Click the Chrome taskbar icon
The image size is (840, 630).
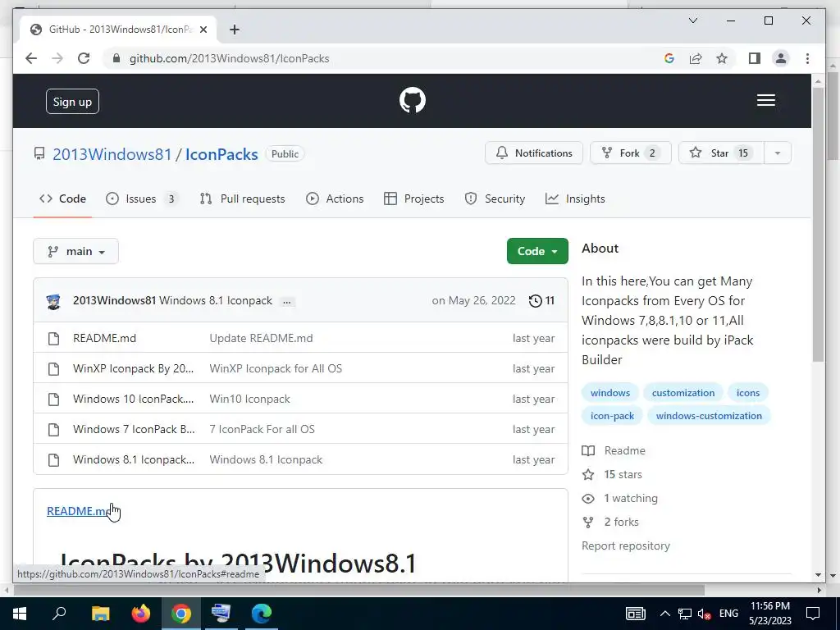tap(181, 613)
